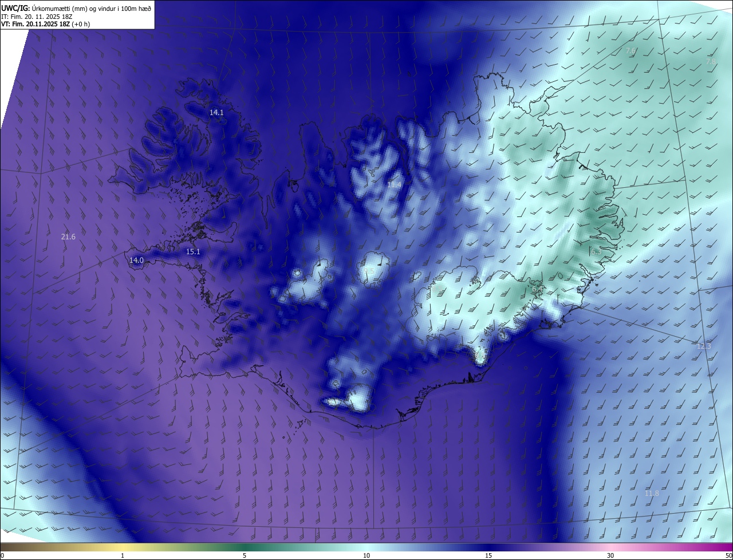
Task: Click the colorbar label '15'
Action: [488, 555]
